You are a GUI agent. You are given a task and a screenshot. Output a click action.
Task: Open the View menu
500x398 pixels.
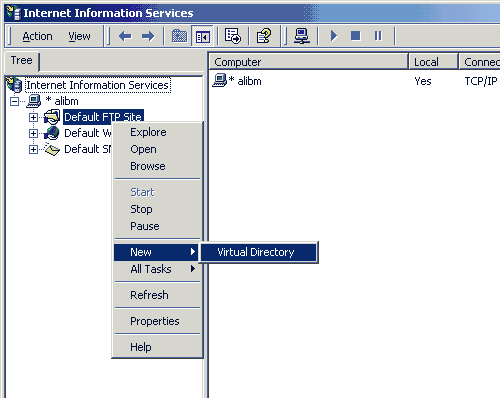[x=79, y=36]
